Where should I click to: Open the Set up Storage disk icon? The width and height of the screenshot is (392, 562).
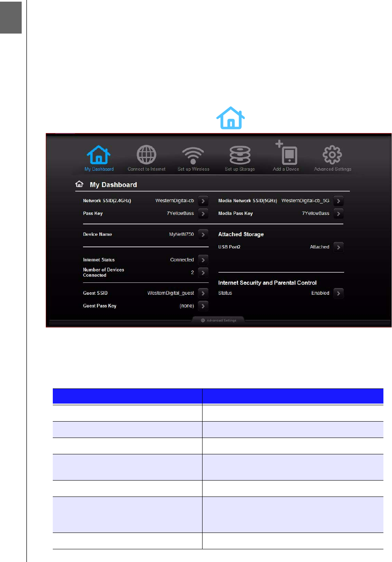click(x=240, y=155)
